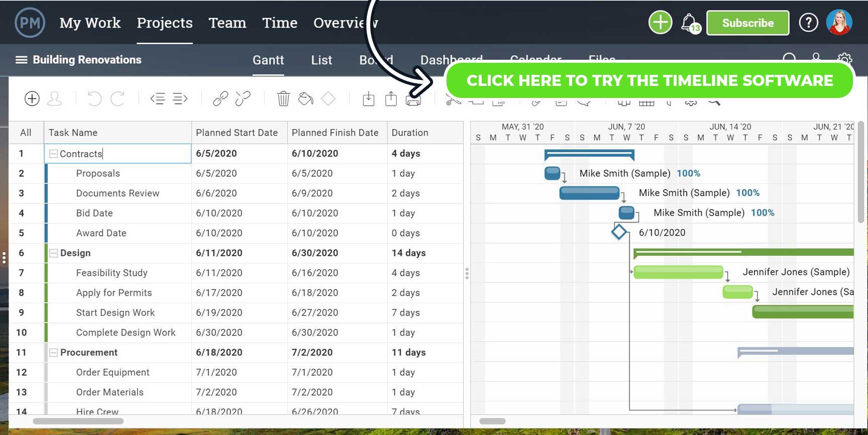Image resolution: width=868 pixels, height=435 pixels.
Task: Collapse the Procurement task group
Action: (53, 353)
